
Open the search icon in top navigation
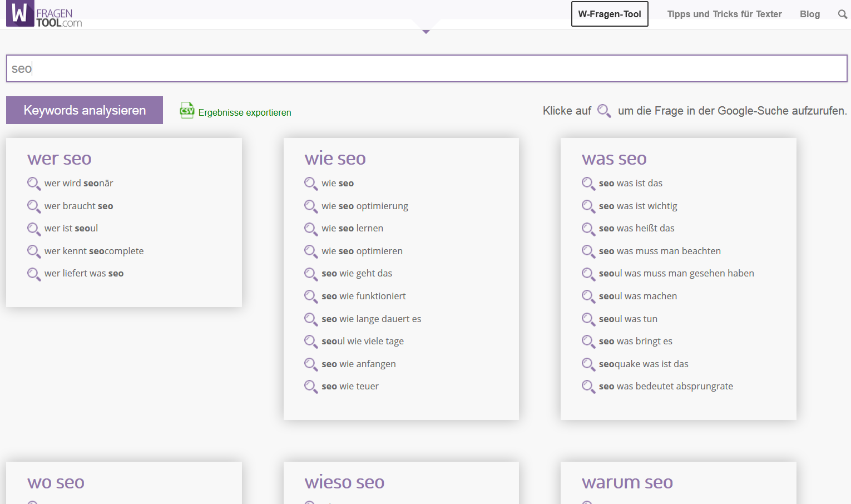[x=842, y=14]
